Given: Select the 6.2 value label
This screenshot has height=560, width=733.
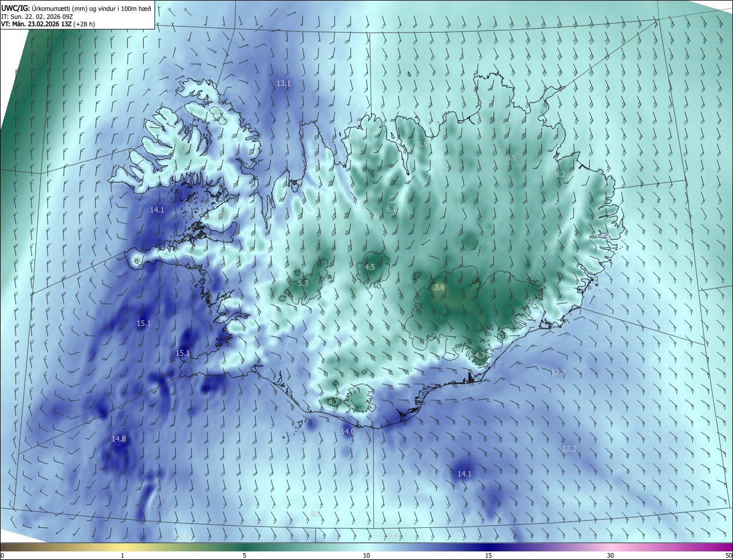Looking at the screenshot, I should click(x=560, y=175).
